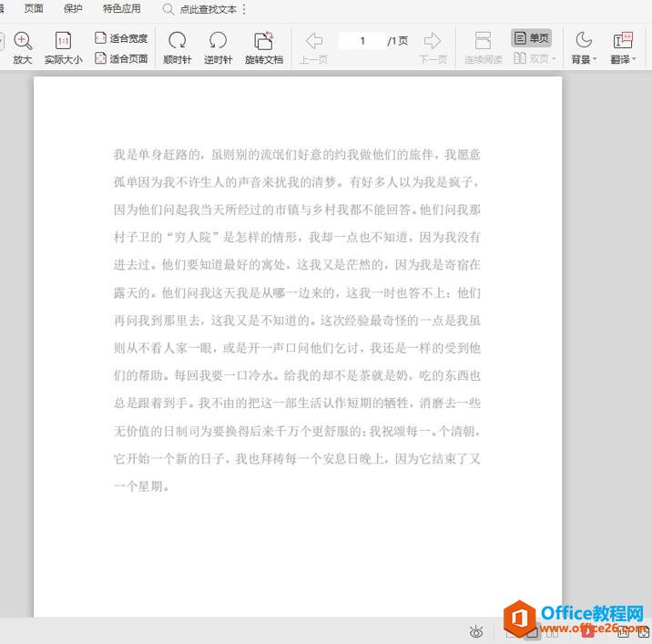Toggle 单页 single page view
The image size is (652, 644).
click(532, 38)
